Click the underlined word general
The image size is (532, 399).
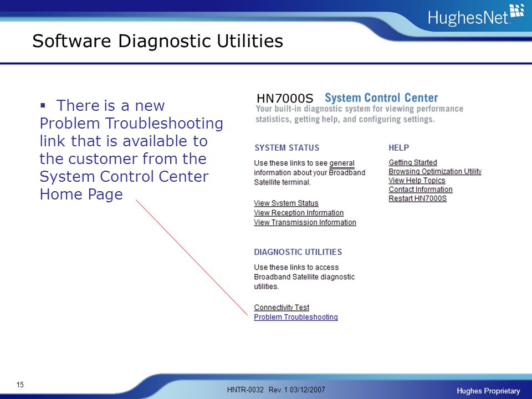[342, 163]
